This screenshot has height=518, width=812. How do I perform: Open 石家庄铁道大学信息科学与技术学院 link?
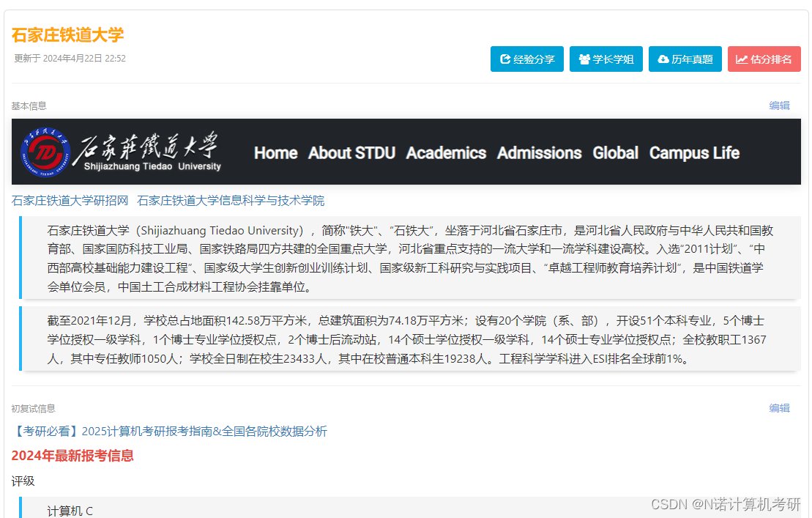(x=231, y=201)
